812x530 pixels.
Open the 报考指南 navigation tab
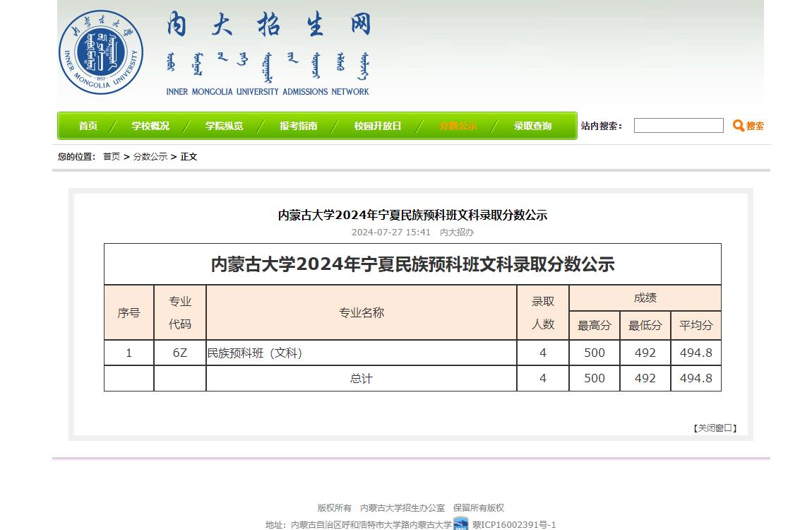pyautogui.click(x=298, y=126)
